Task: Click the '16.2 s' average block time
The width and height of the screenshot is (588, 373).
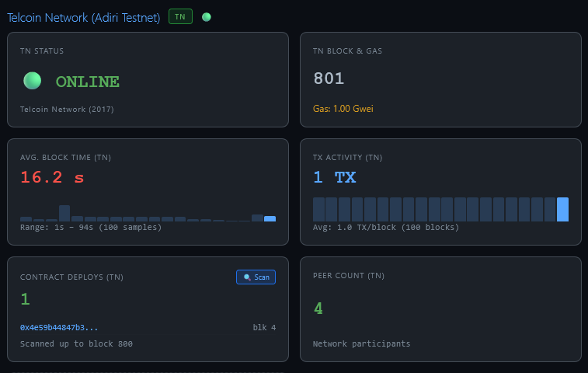Action: tap(52, 177)
